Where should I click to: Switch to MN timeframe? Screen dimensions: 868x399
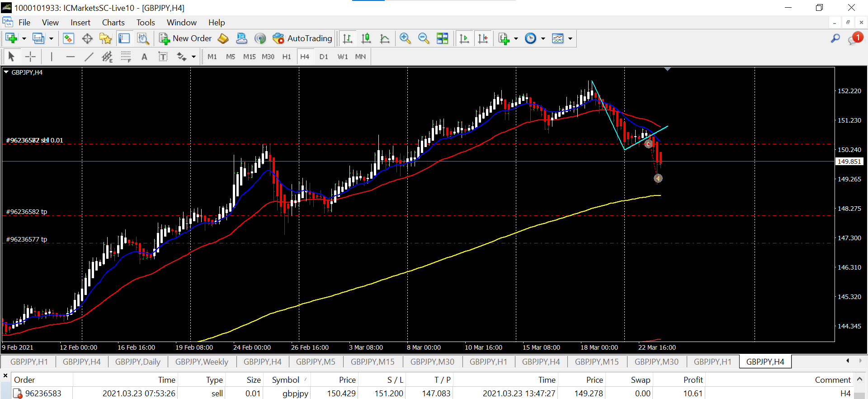tap(360, 57)
